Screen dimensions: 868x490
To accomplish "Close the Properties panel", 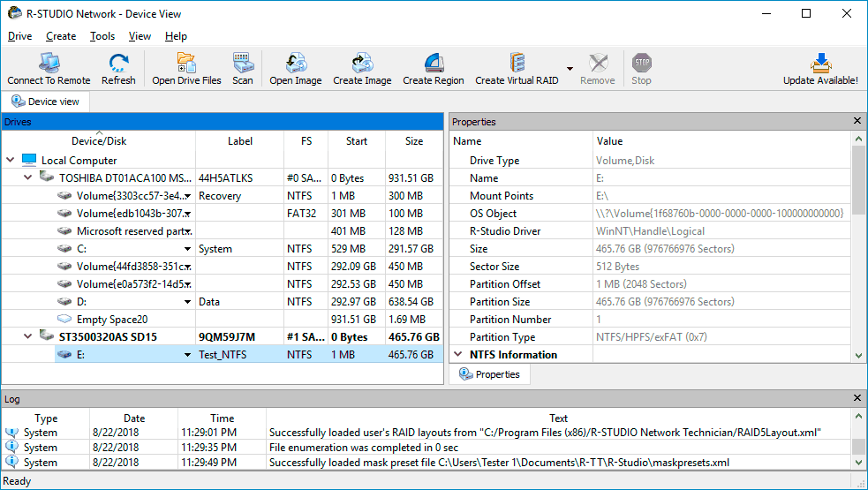I will pyautogui.click(x=857, y=122).
